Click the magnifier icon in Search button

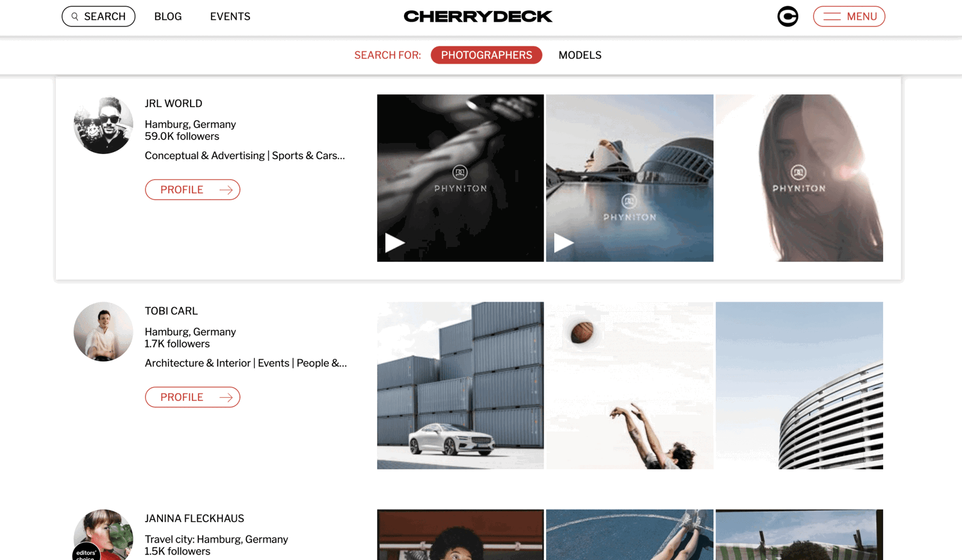pos(75,17)
